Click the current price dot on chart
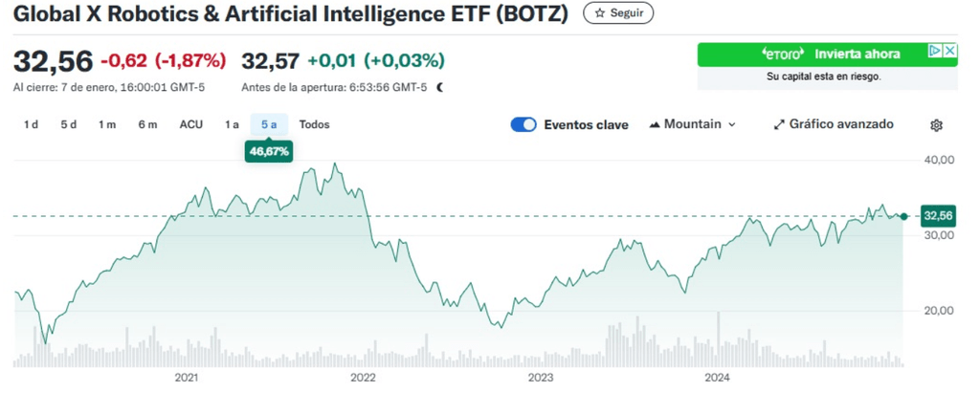 click(904, 216)
